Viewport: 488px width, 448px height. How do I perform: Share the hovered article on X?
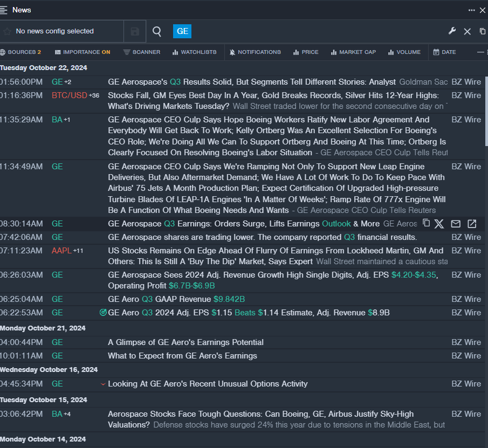pyautogui.click(x=439, y=224)
